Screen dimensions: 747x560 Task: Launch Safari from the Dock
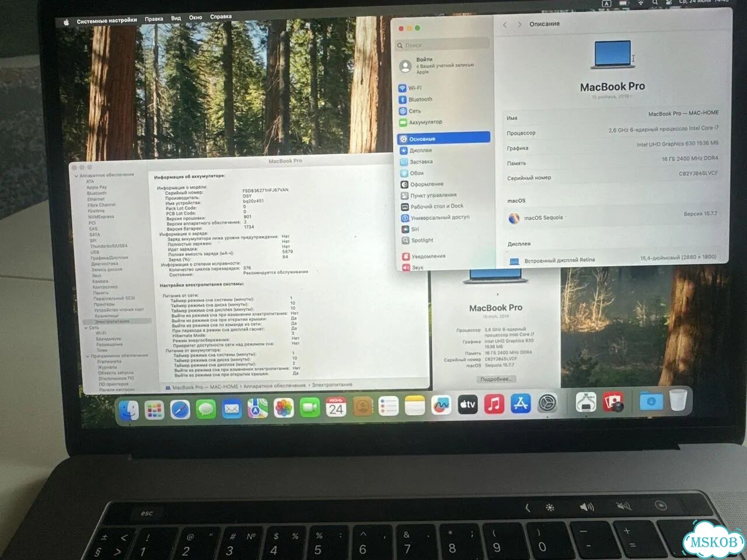pos(180,409)
